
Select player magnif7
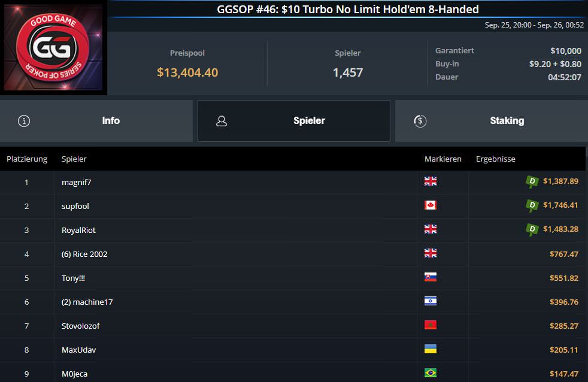77,182
